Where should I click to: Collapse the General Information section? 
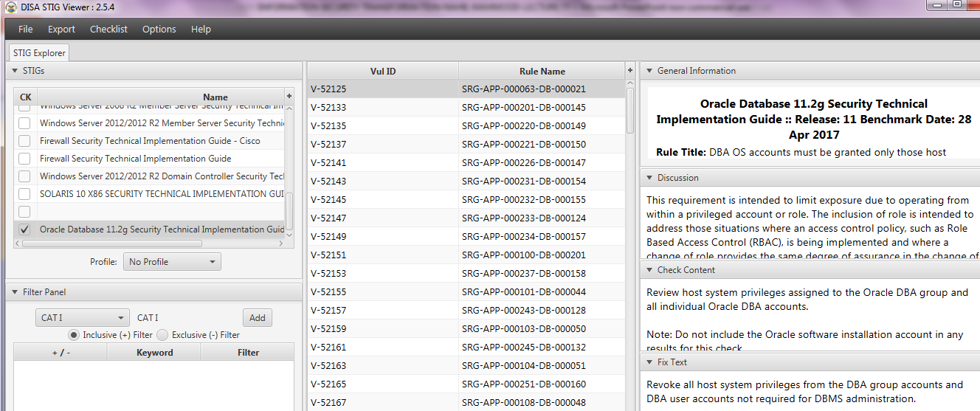click(649, 71)
